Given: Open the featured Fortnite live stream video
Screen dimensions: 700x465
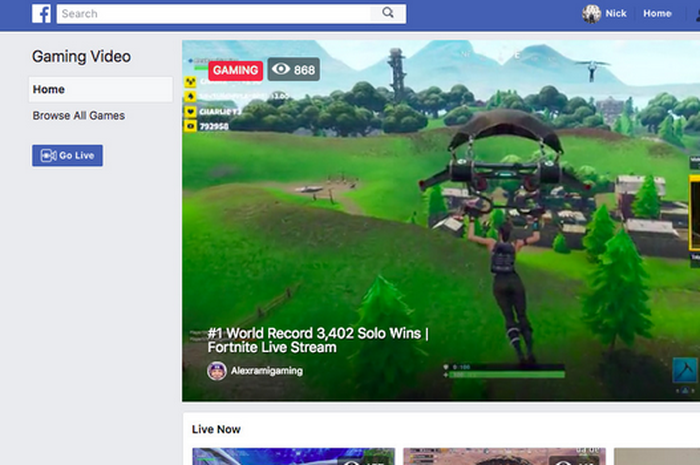Looking at the screenshot, I should point(441,221).
